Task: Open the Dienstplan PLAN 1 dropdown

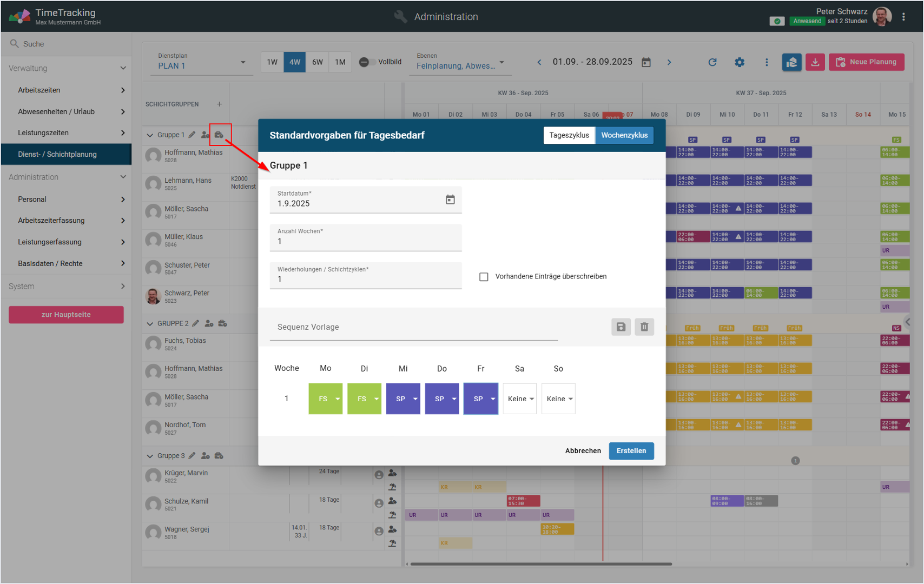Action: [201, 65]
